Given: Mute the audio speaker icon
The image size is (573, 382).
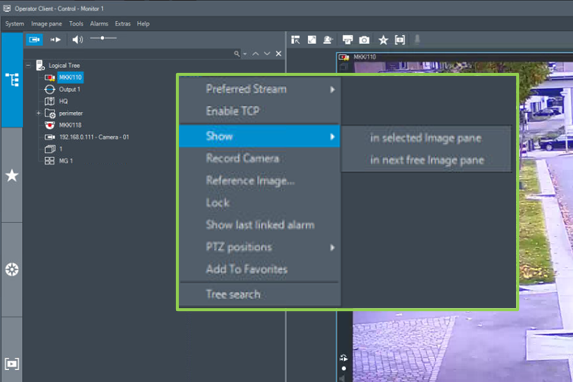Looking at the screenshot, I should [77, 39].
